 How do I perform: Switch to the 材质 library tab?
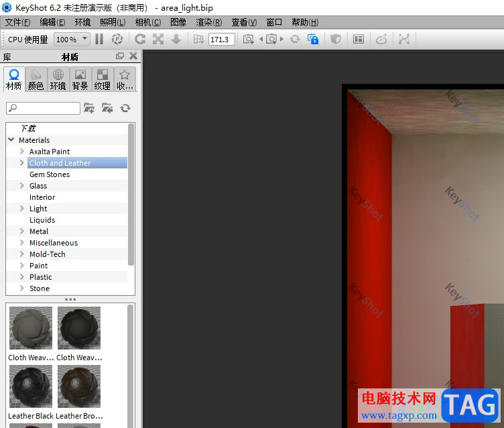[14, 79]
